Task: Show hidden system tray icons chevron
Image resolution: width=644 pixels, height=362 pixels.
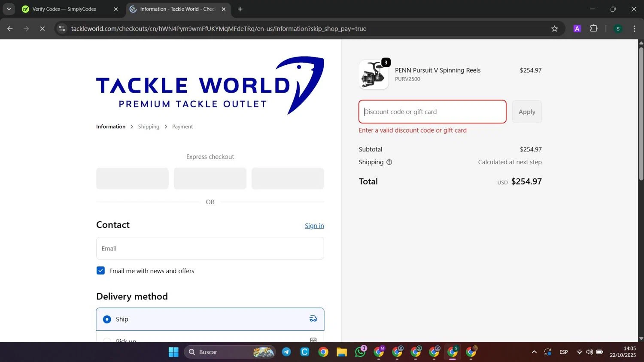Action: pos(534,352)
